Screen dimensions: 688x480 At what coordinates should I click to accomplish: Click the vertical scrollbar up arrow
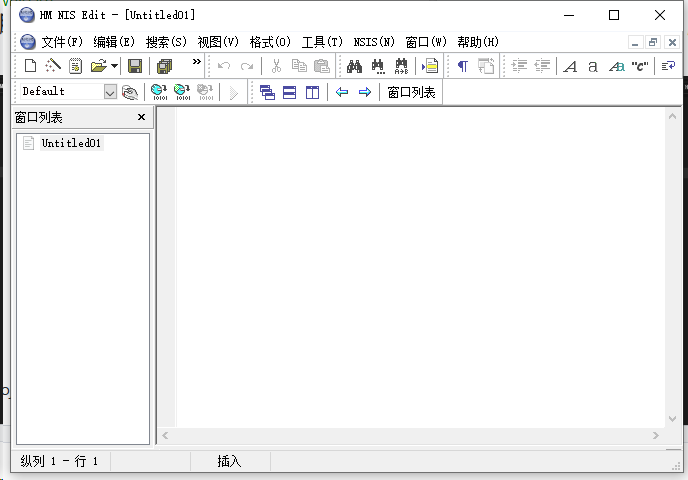[672, 116]
